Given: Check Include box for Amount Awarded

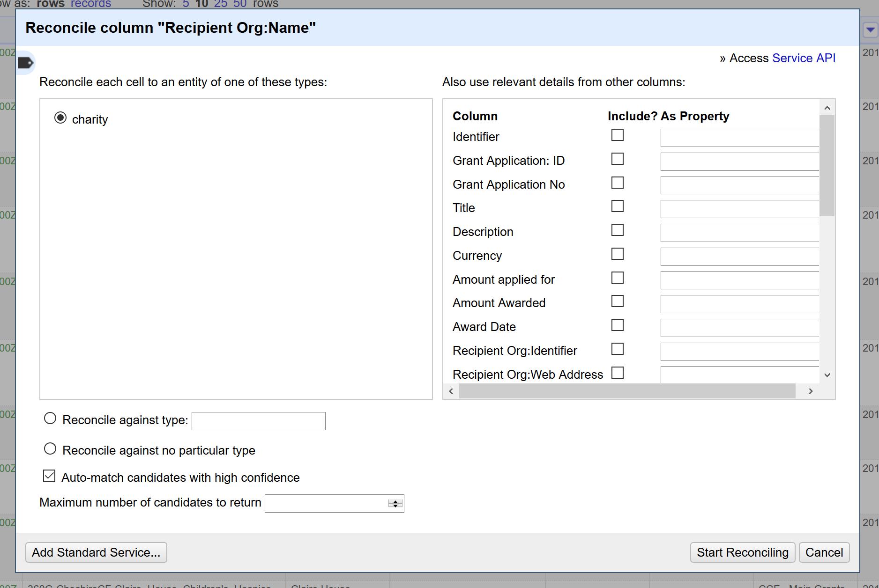Looking at the screenshot, I should (x=618, y=301).
